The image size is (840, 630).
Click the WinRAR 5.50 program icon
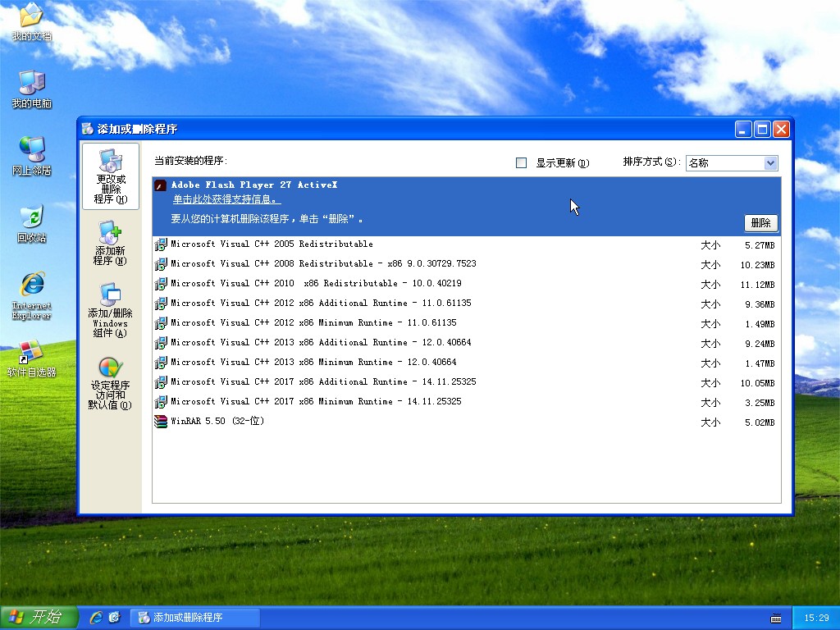pyautogui.click(x=161, y=422)
